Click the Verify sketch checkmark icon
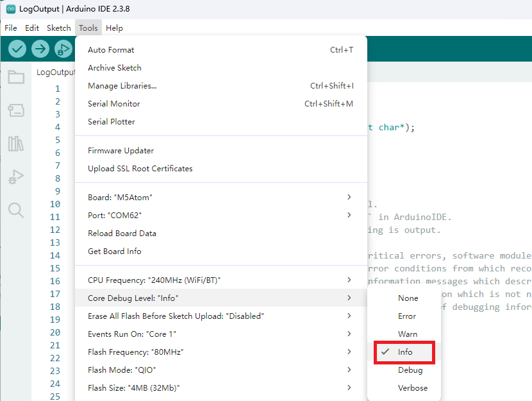Viewport: 532px width, 401px height. (17, 49)
